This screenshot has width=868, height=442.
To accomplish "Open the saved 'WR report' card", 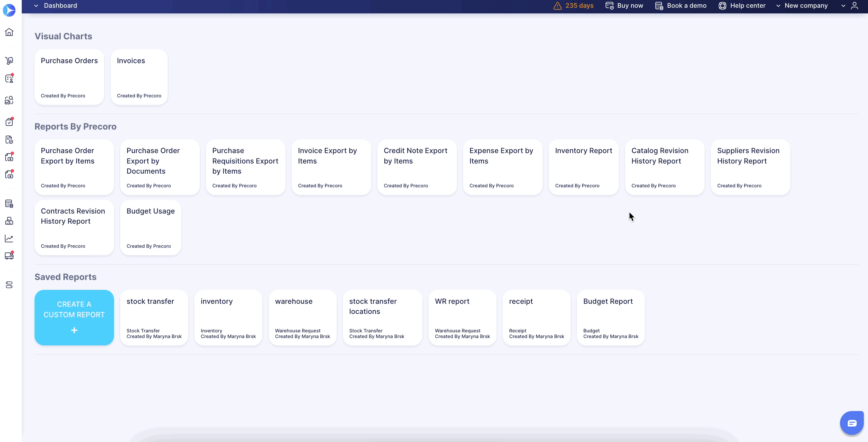I will tap(462, 318).
